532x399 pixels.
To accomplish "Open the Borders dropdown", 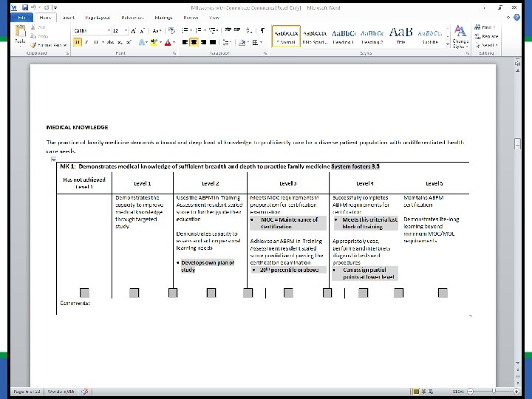I will (261, 42).
